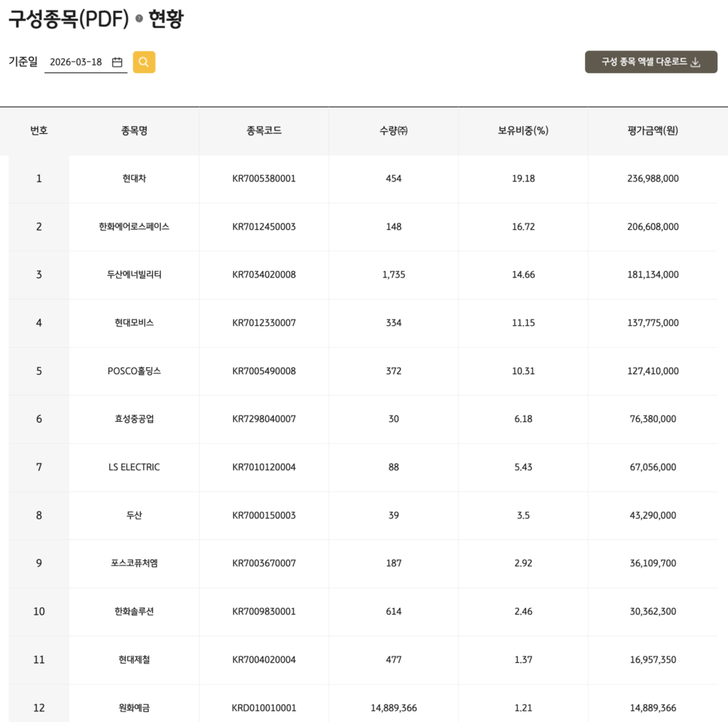Click the 포스코퓨처엠 stock name
The width and height of the screenshot is (728, 722).
(134, 563)
